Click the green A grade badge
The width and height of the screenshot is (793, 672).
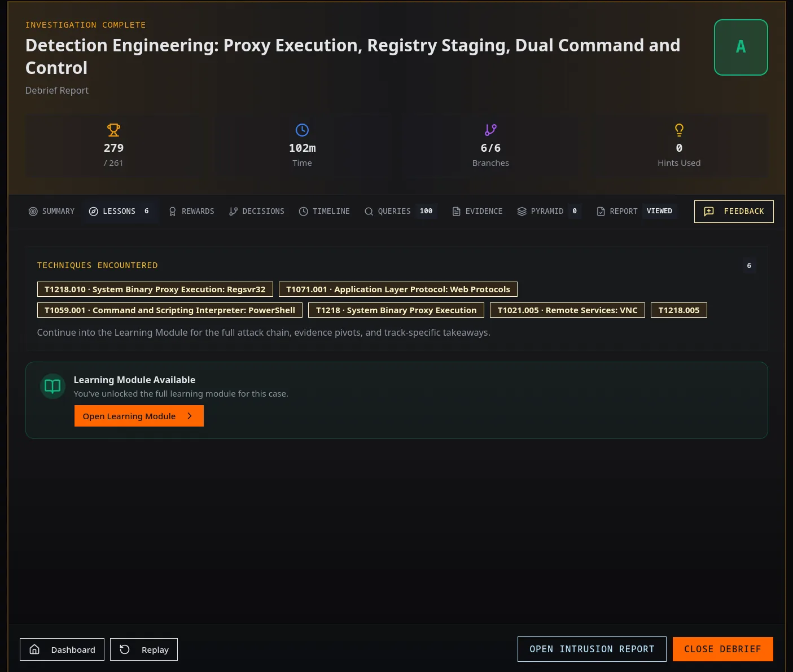tap(741, 47)
